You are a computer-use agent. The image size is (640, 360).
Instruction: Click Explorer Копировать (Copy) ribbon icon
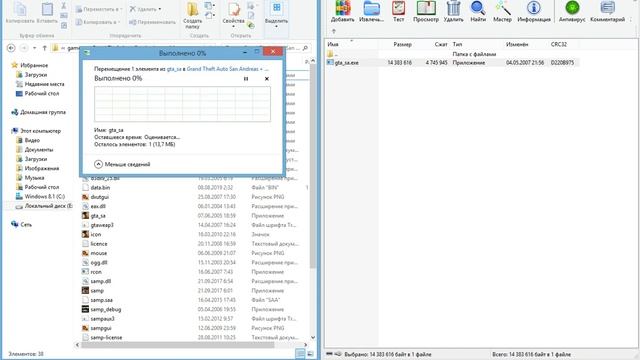click(20, 13)
